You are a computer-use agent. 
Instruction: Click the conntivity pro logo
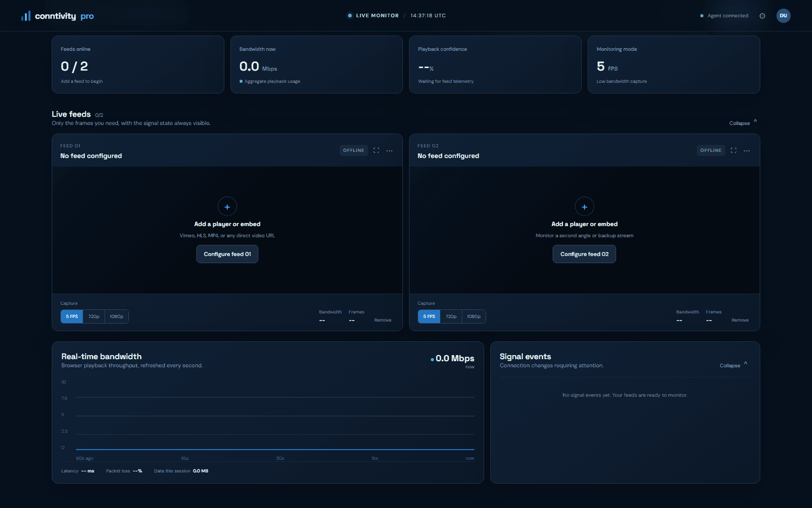[57, 16]
